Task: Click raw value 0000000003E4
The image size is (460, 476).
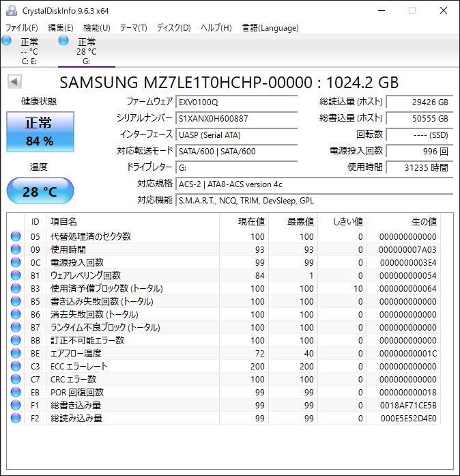Action: click(408, 263)
